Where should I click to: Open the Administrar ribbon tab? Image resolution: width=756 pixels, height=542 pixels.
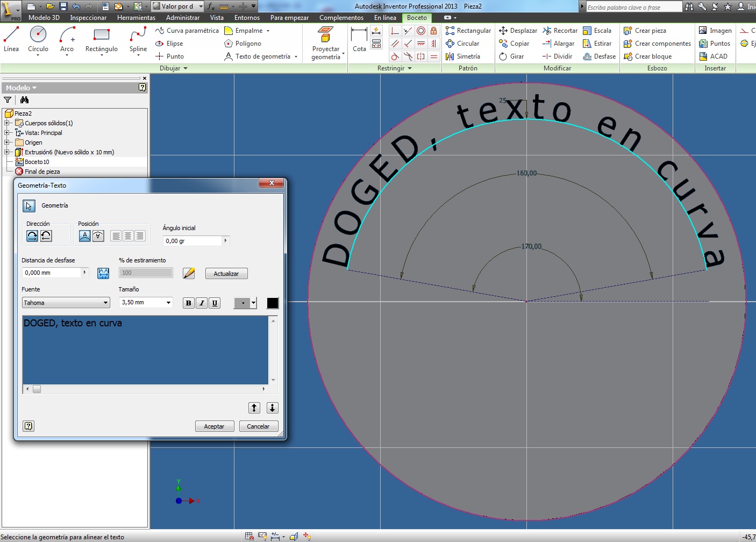(183, 18)
